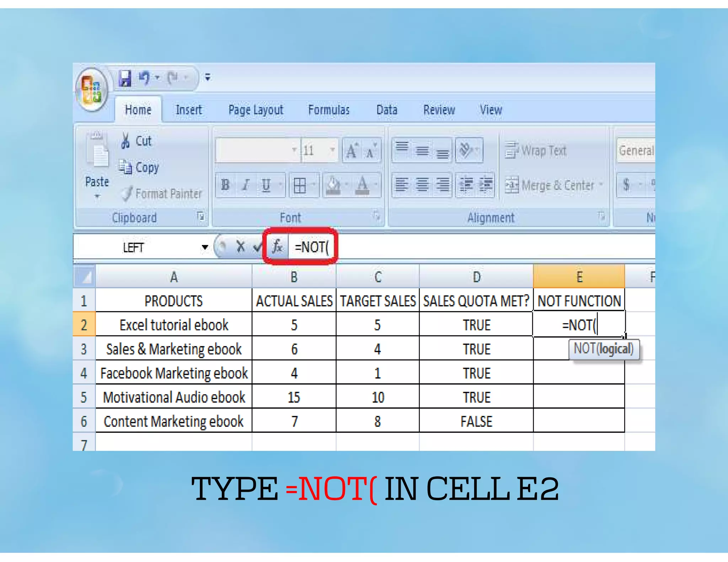Image resolution: width=728 pixels, height=562 pixels.
Task: Click the Cut scissors icon
Action: point(125,141)
